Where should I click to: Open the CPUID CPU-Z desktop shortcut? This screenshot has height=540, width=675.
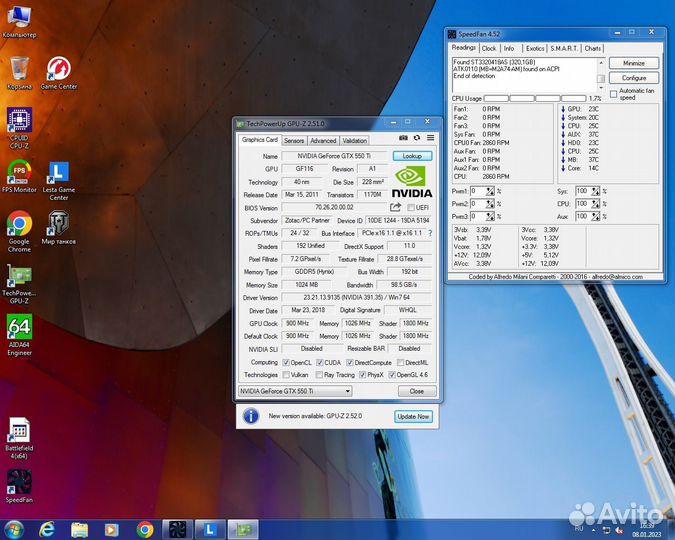19,128
